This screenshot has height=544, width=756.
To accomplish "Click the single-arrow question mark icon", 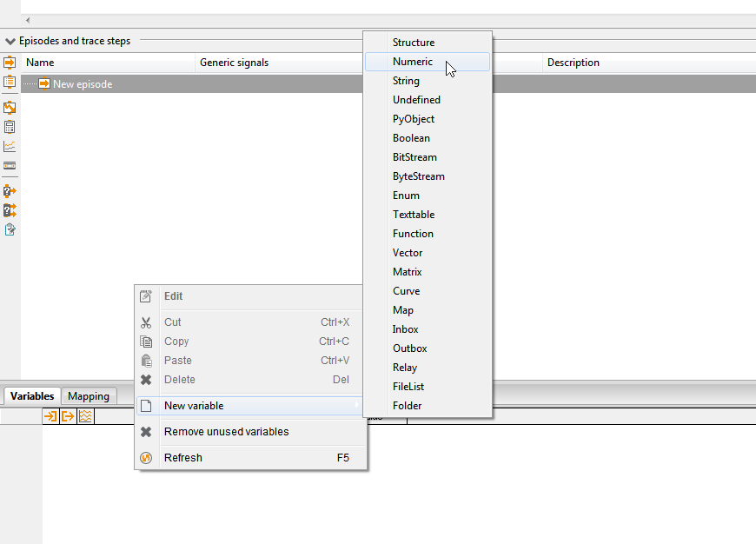I will click(x=10, y=191).
